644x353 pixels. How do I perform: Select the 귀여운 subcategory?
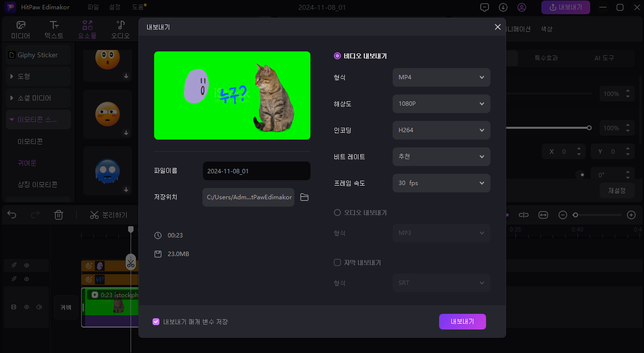(x=26, y=163)
